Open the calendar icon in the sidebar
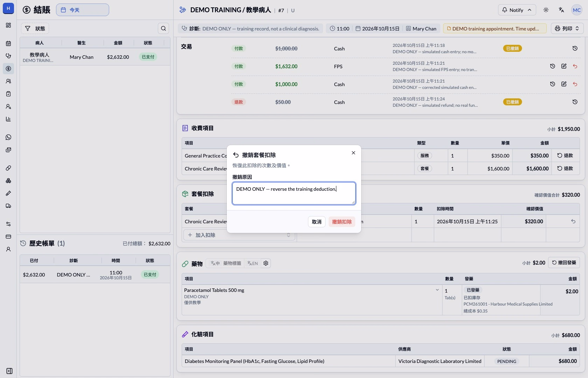Screen dimensions: 588x378 coord(8,43)
